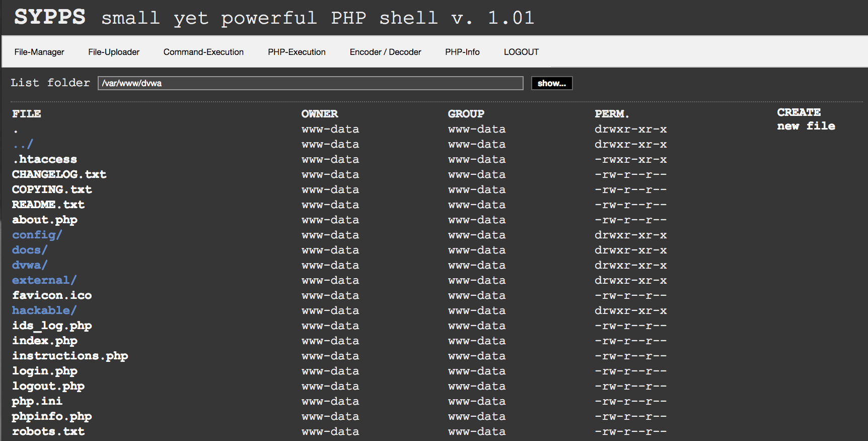The image size is (868, 441).
Task: Click the FILE column header
Action: click(x=27, y=114)
